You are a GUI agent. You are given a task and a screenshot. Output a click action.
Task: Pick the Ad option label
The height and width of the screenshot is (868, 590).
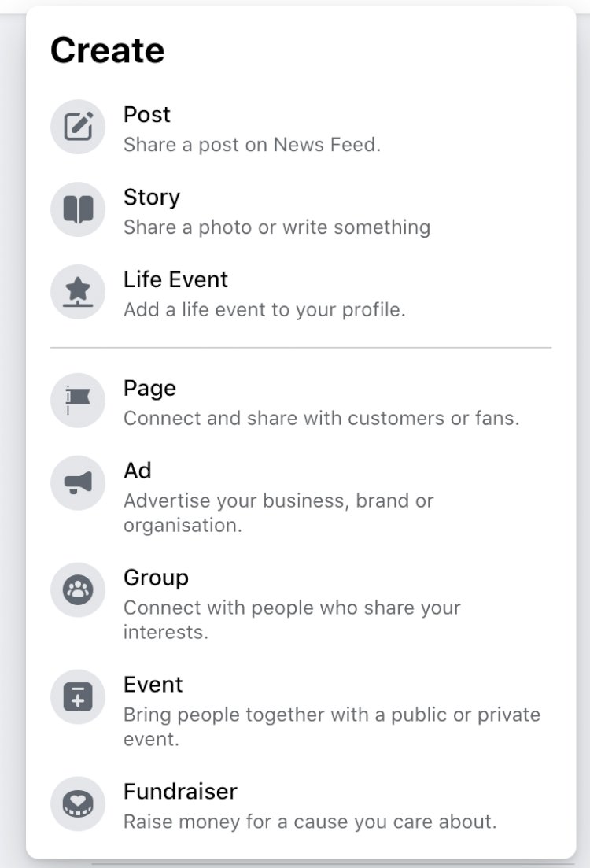pos(137,471)
